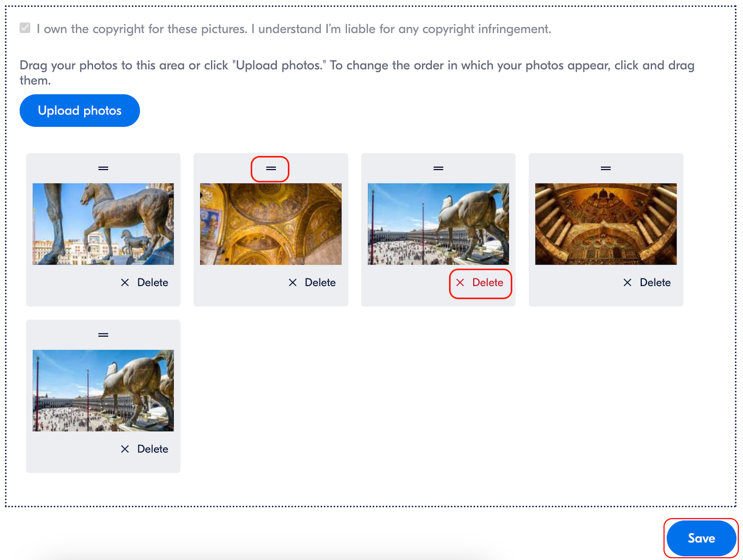
Task: Open the golden arch mosaic thumbnail
Action: (606, 224)
